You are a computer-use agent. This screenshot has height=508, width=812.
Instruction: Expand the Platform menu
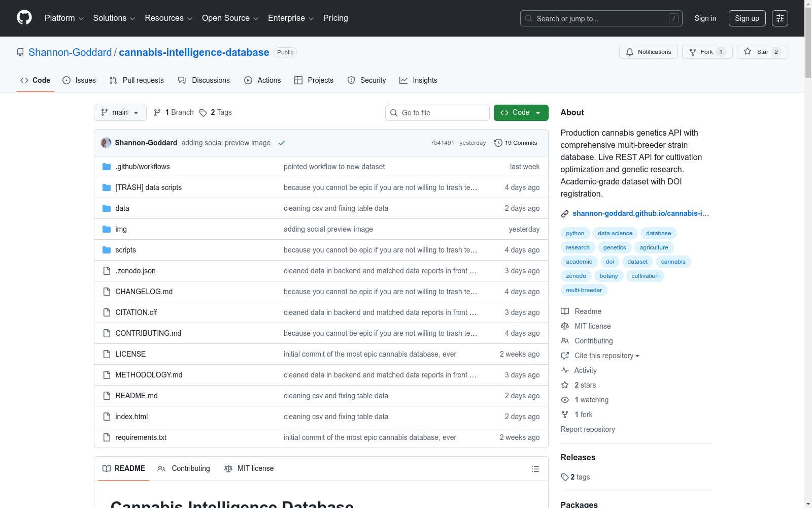[64, 18]
